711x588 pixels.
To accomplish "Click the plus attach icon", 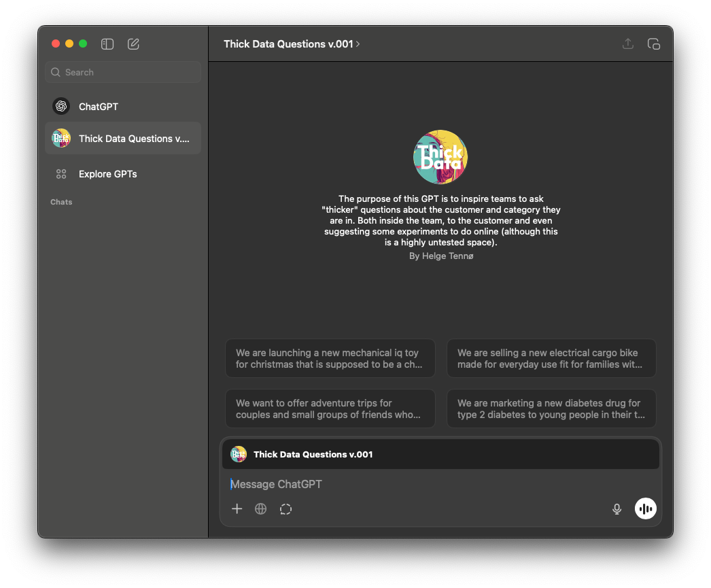I will click(x=237, y=508).
